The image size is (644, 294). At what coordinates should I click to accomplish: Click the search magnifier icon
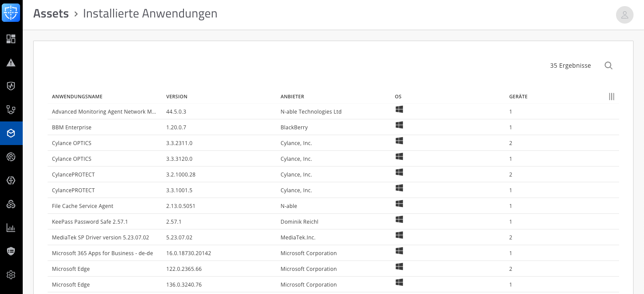pos(608,66)
